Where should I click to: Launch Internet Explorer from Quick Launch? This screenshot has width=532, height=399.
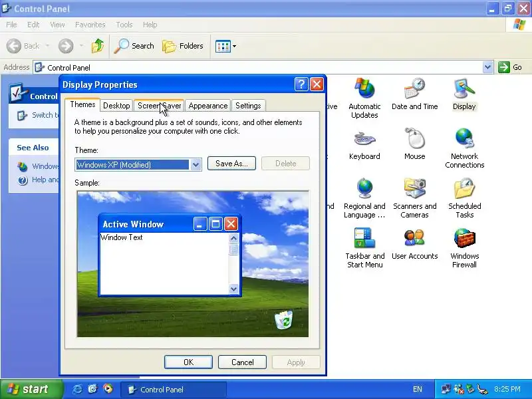[77, 389]
